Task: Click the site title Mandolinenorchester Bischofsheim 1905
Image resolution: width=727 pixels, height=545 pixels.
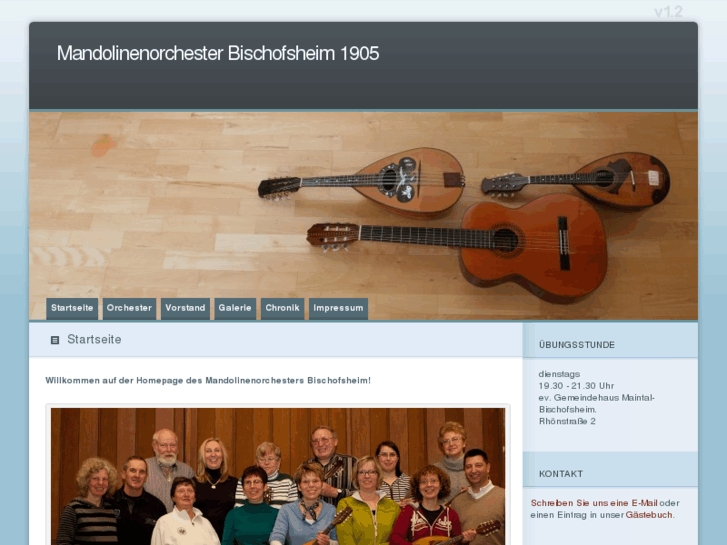Action: (218, 53)
